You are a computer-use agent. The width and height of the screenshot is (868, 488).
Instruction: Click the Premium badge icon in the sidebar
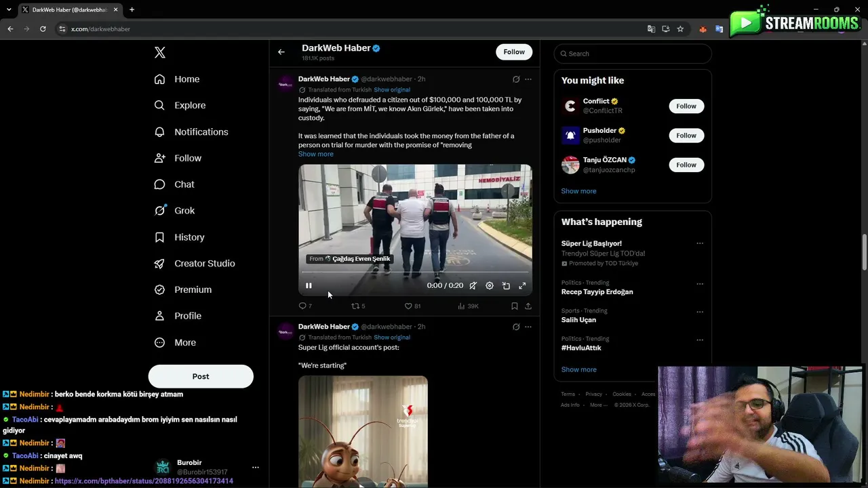point(159,289)
